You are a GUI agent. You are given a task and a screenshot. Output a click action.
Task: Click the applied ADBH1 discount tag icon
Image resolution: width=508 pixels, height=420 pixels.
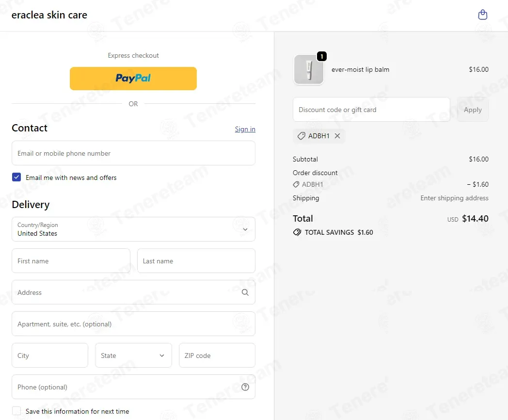coord(302,136)
